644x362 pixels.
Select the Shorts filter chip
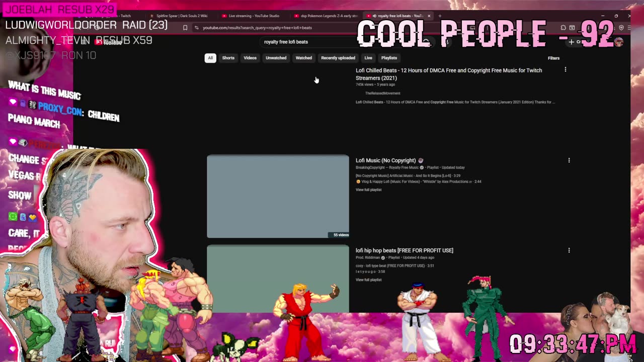228,58
